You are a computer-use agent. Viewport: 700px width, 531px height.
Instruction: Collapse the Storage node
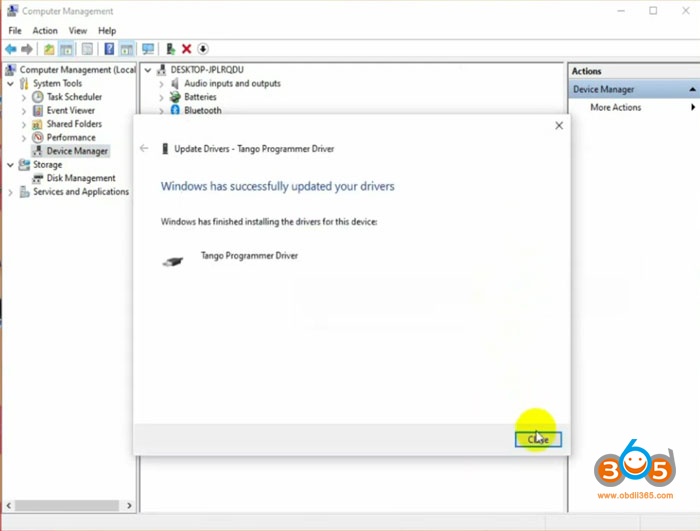[x=10, y=165]
